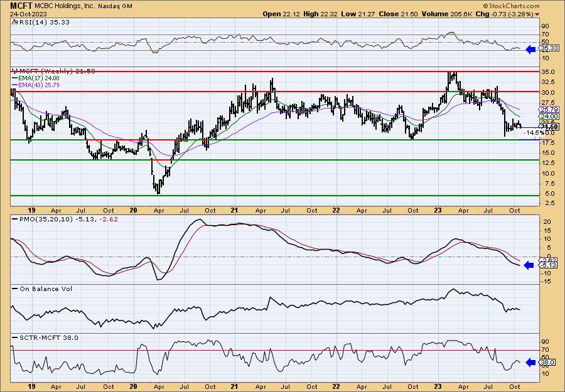The width and height of the screenshot is (565, 392).
Task: Click the 21.50 last price tag on axis
Action: coord(549,126)
